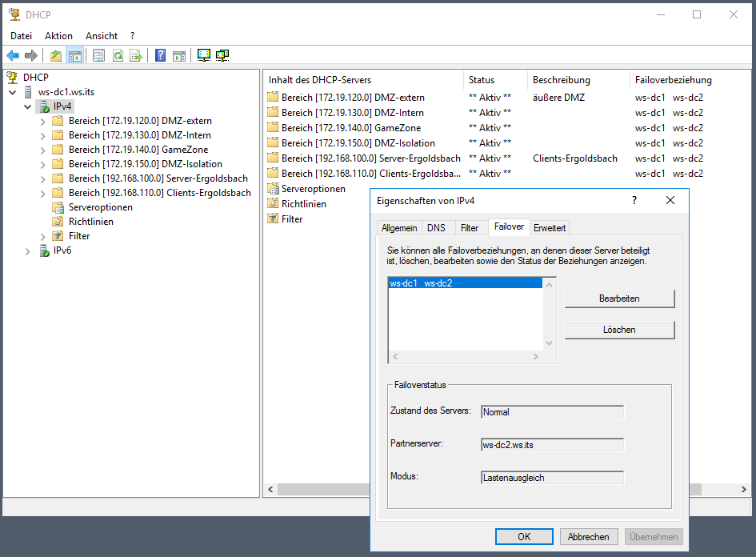Click left arrow of main horizontal scrollbar
Viewport: 756px width, 557px height.
[x=270, y=490]
